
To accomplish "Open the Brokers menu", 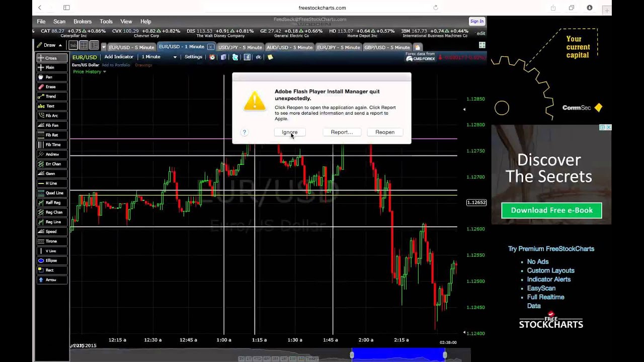I will pyautogui.click(x=83, y=22).
